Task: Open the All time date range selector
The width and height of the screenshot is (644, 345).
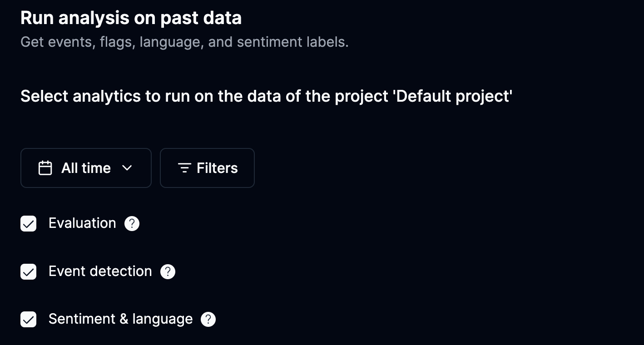Action: [86, 168]
